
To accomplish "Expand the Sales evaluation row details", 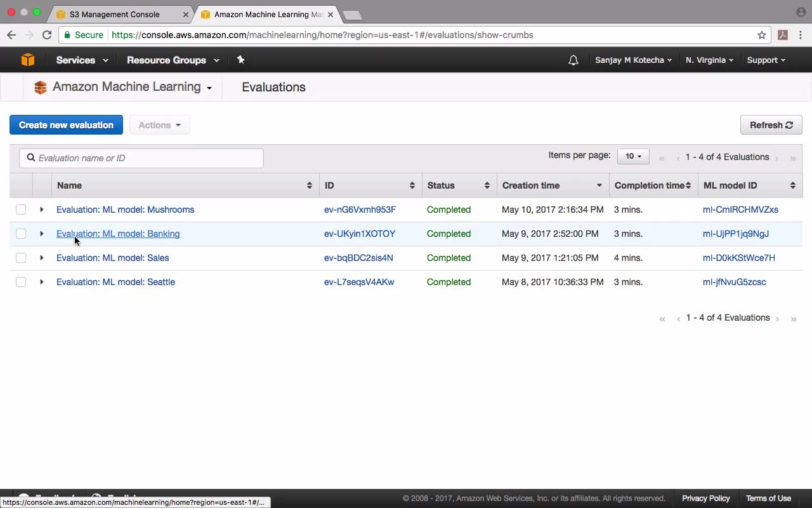I will point(42,258).
